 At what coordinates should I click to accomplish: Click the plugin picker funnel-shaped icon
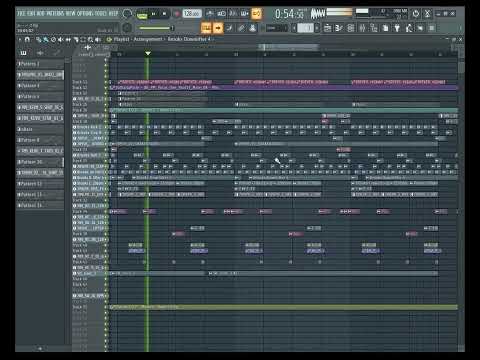pyautogui.click(x=397, y=28)
